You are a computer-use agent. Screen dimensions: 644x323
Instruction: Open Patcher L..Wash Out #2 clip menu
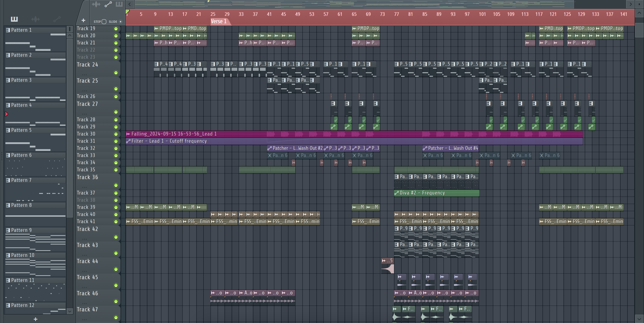pyautogui.click(x=270, y=148)
